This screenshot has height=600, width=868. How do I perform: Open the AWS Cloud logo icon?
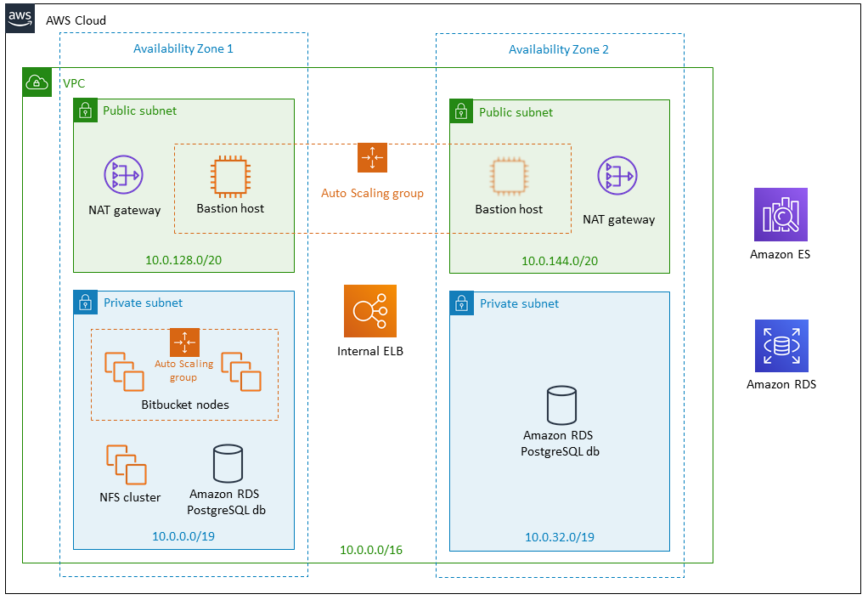pos(19,18)
